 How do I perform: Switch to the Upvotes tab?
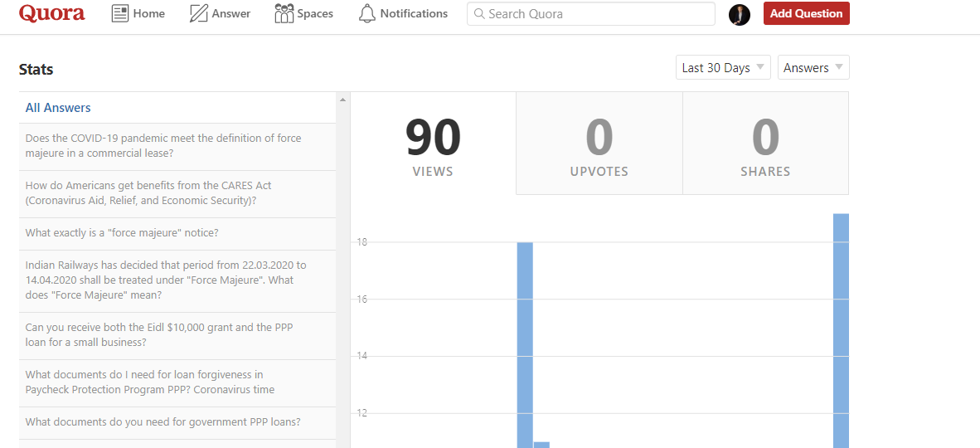599,144
